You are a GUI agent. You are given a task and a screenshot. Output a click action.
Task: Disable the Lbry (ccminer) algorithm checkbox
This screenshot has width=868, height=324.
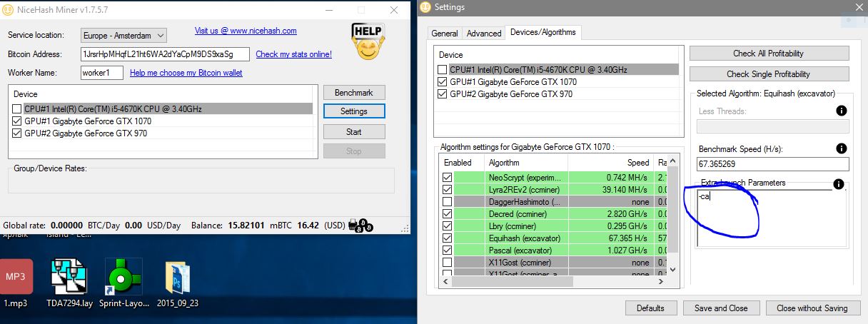(448, 226)
